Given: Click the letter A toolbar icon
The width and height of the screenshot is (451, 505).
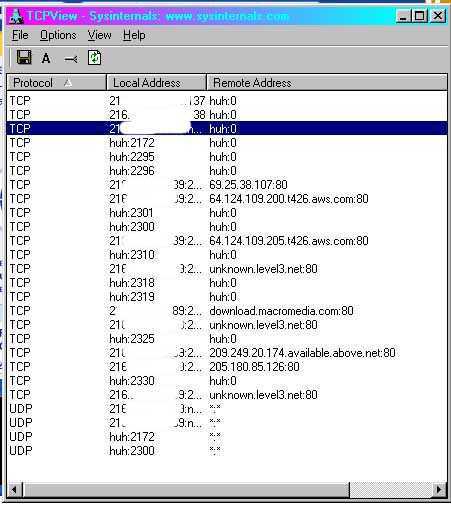Looking at the screenshot, I should (46, 58).
